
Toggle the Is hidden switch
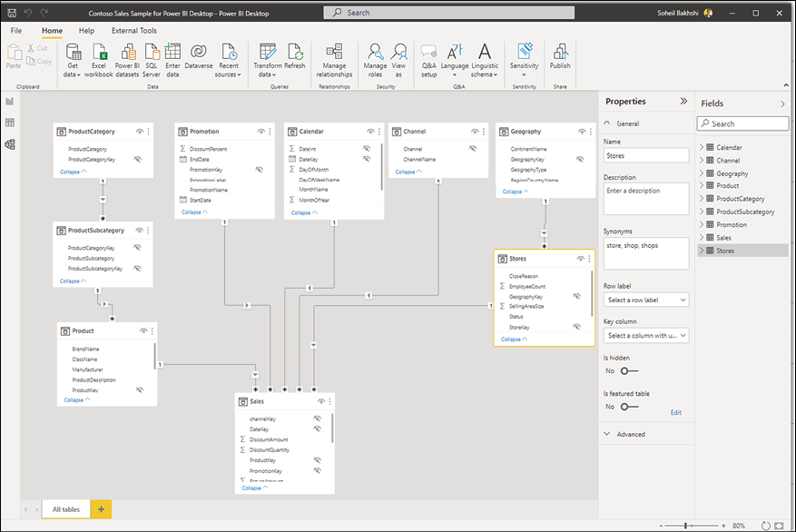(x=629, y=371)
